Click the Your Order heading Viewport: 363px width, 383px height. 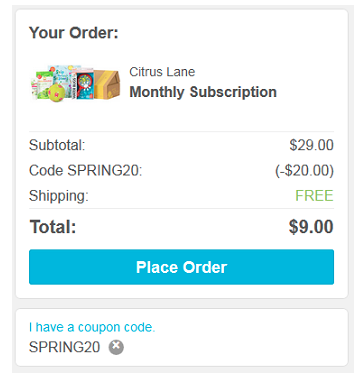click(x=74, y=33)
